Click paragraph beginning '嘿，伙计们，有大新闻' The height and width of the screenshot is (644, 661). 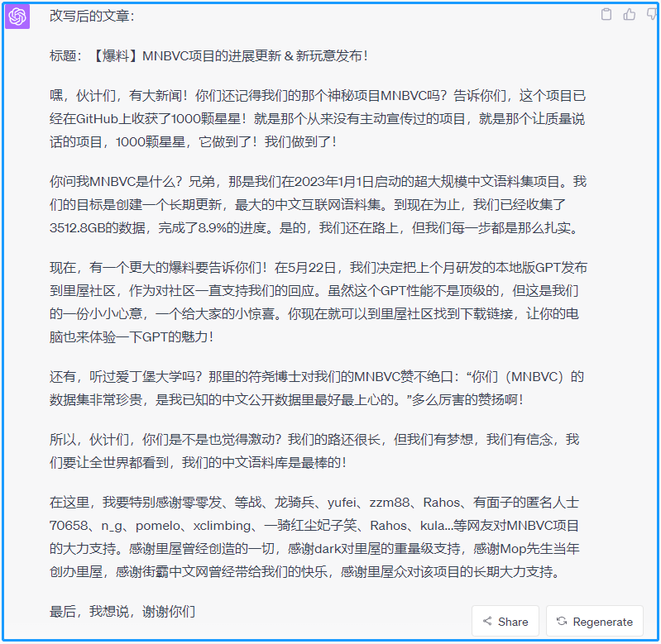(318, 119)
